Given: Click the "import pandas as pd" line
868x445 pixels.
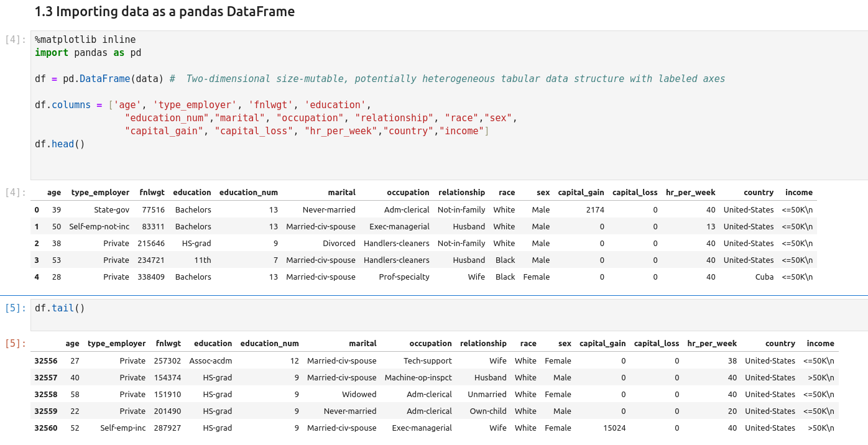Looking at the screenshot, I should point(88,53).
